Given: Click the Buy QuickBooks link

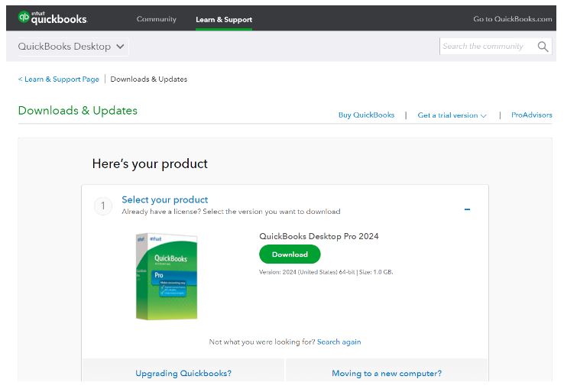Looking at the screenshot, I should coord(366,115).
